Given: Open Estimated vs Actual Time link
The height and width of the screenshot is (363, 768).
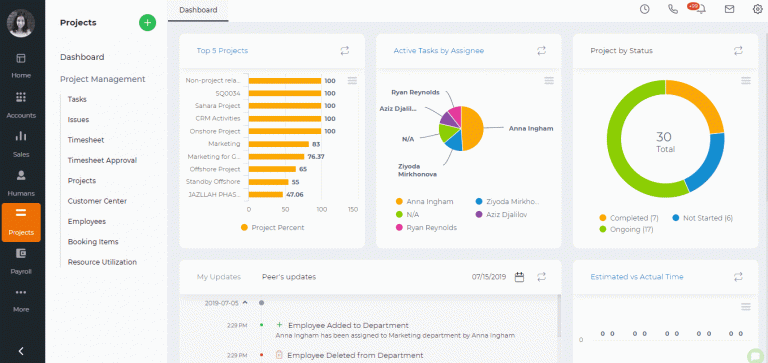Looking at the screenshot, I should tap(637, 277).
